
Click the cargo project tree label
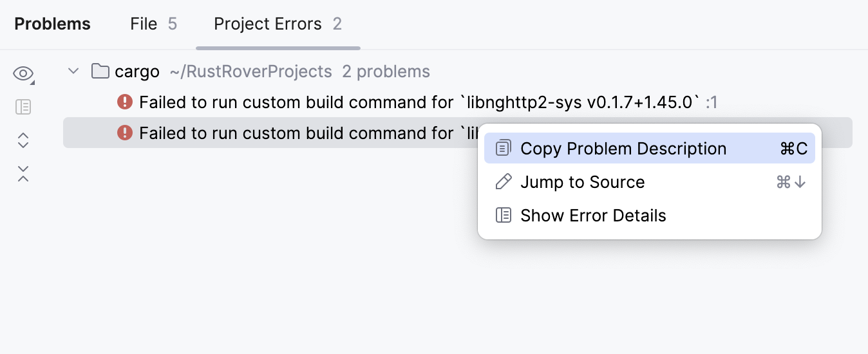point(137,71)
